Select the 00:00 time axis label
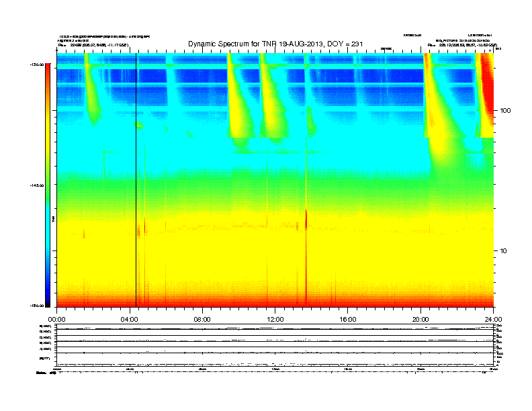Viewport: 532px width, 411px height. click(x=56, y=320)
